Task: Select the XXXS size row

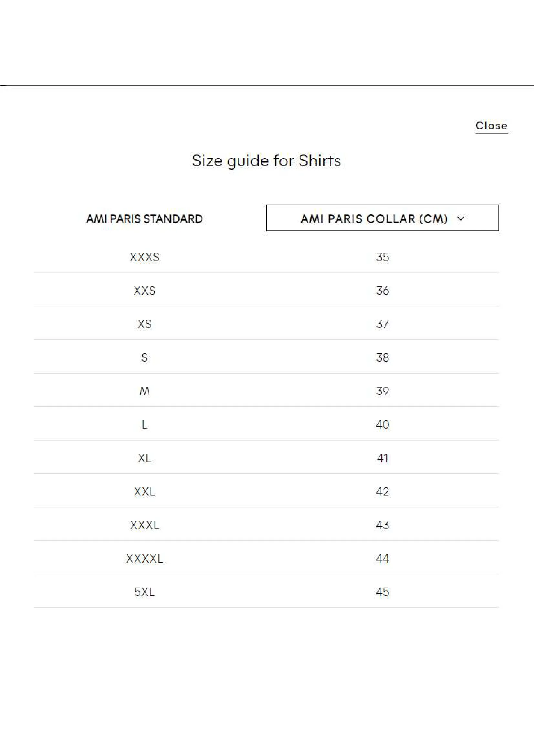Action: coord(266,257)
